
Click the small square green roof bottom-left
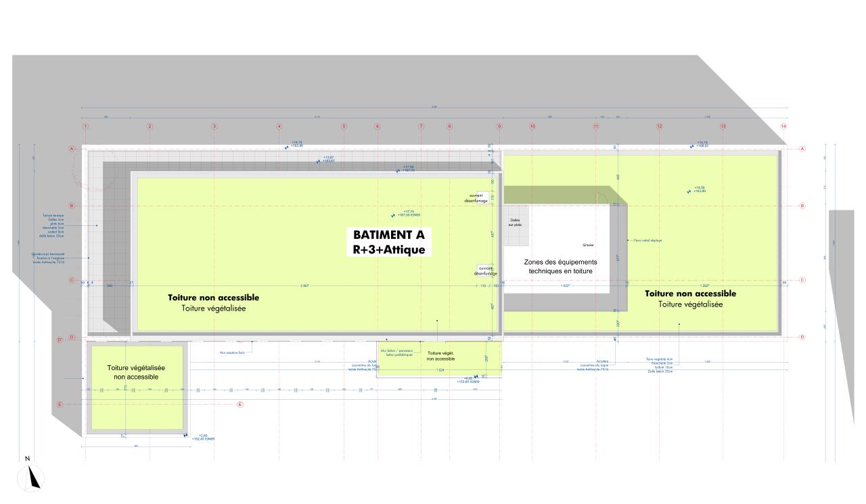tap(136, 387)
